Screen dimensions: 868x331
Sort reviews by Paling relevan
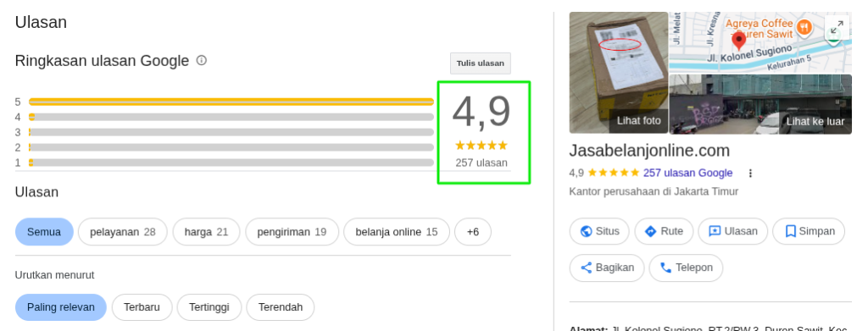(61, 307)
